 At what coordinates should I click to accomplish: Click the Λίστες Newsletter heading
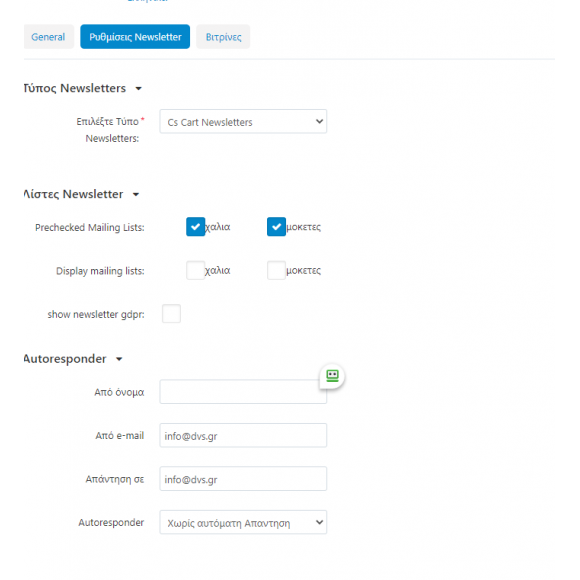(73, 194)
